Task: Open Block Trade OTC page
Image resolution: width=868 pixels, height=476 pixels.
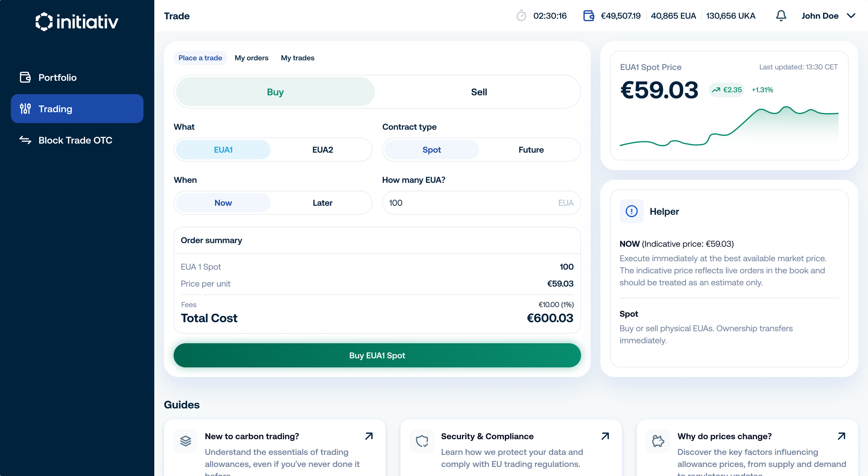Action: point(77,140)
